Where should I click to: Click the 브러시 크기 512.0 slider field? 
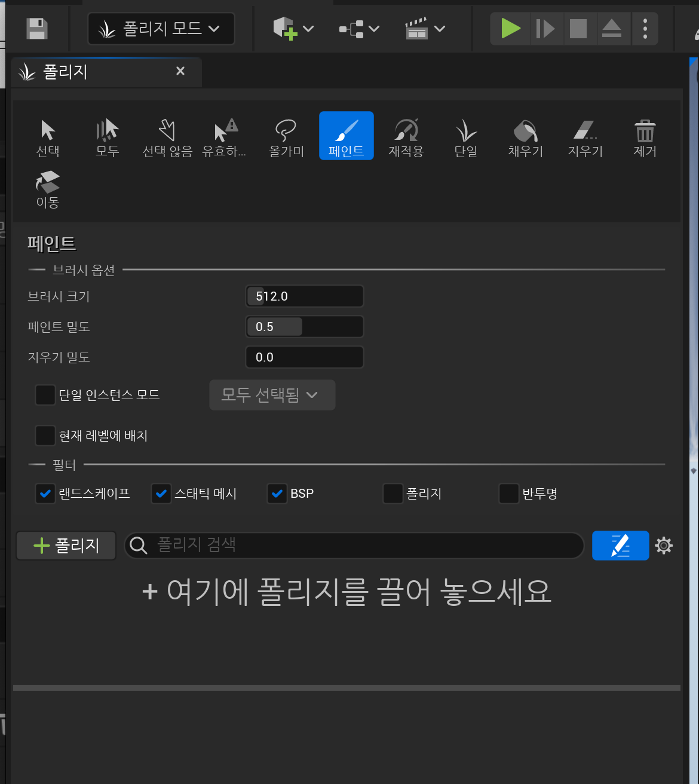(x=305, y=296)
